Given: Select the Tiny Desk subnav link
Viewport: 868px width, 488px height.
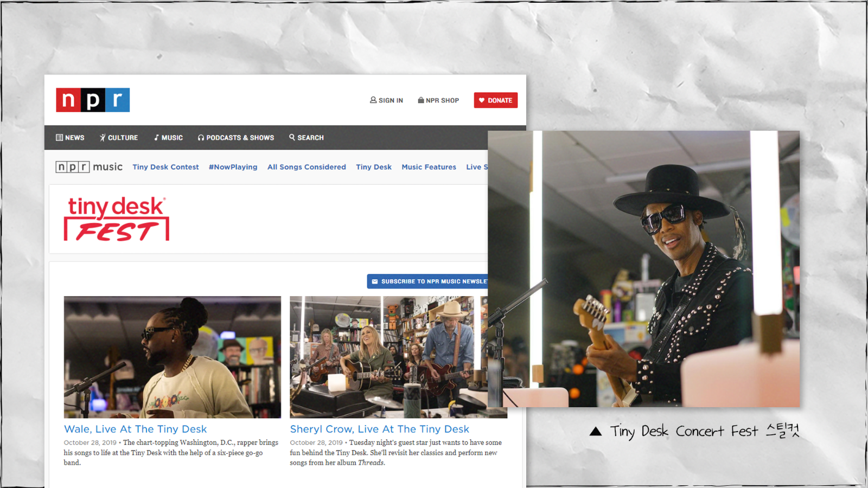Looking at the screenshot, I should (374, 167).
